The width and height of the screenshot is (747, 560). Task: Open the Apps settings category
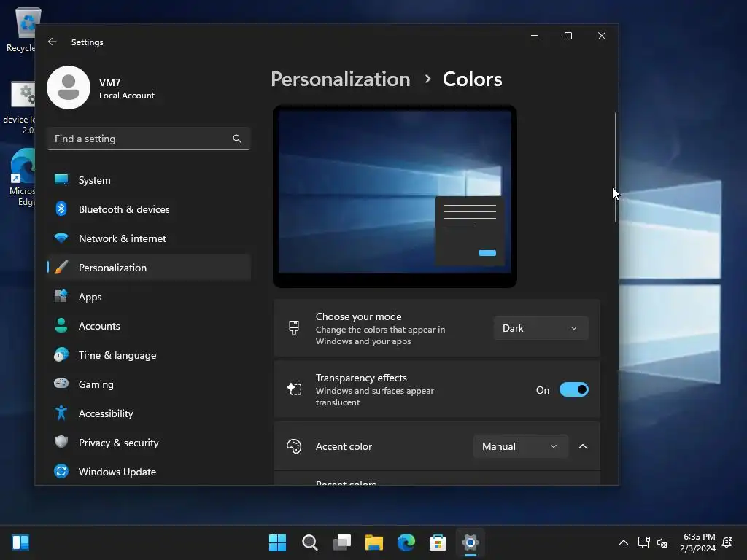[149, 297]
